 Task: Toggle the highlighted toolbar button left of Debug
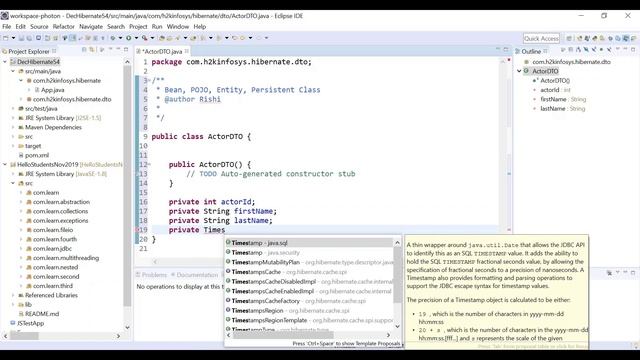click(73, 38)
